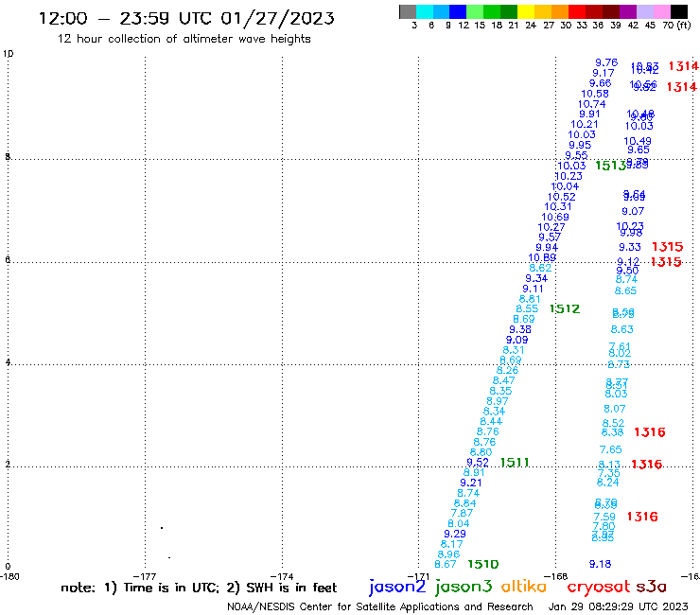Click the 'cryosat' satellite legend label
The width and height of the screenshot is (700, 615).
tap(598, 587)
